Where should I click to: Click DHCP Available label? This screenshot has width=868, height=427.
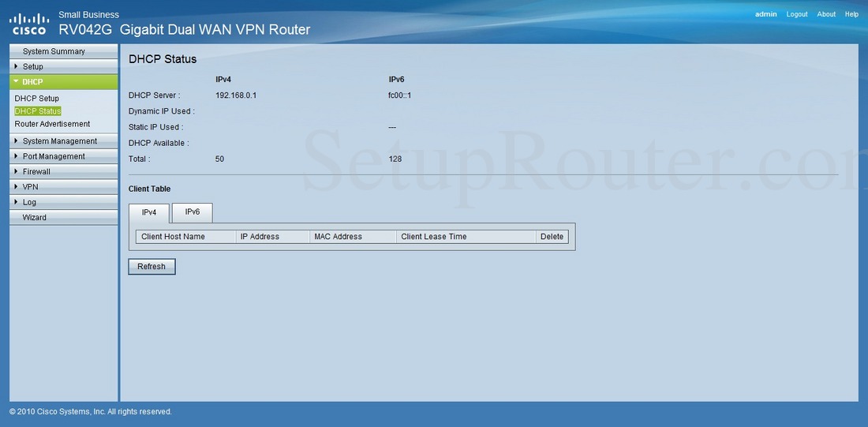[159, 143]
